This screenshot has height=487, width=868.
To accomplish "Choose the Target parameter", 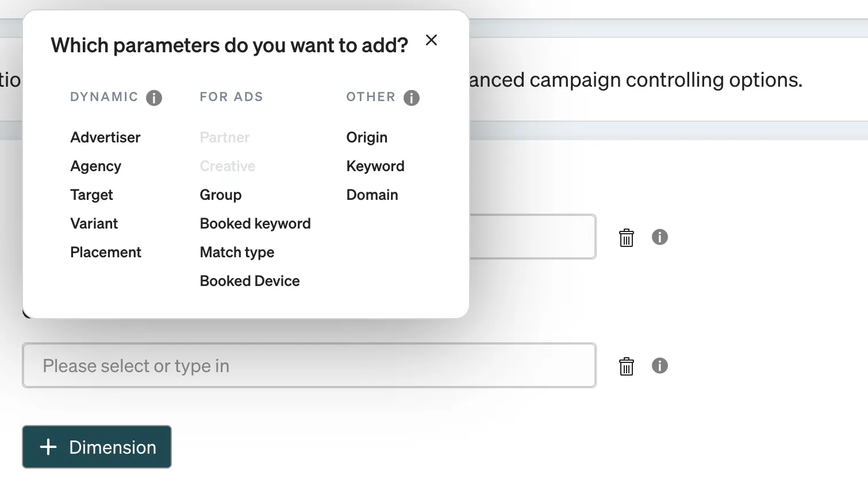I will [x=91, y=195].
